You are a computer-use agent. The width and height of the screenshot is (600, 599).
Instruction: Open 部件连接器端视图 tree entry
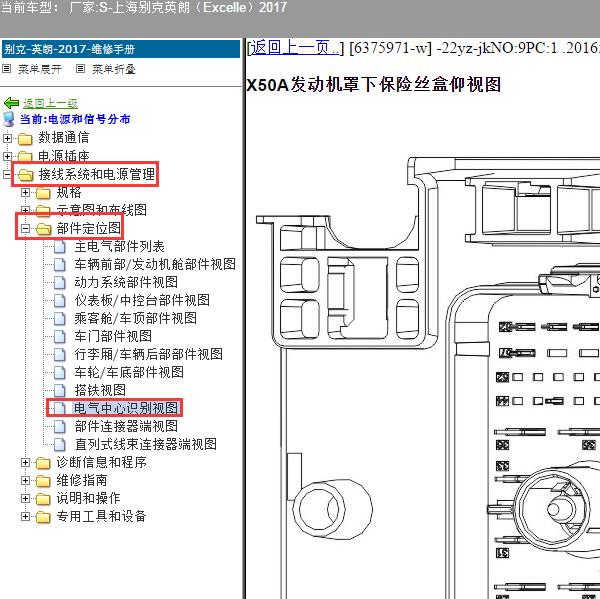(126, 426)
